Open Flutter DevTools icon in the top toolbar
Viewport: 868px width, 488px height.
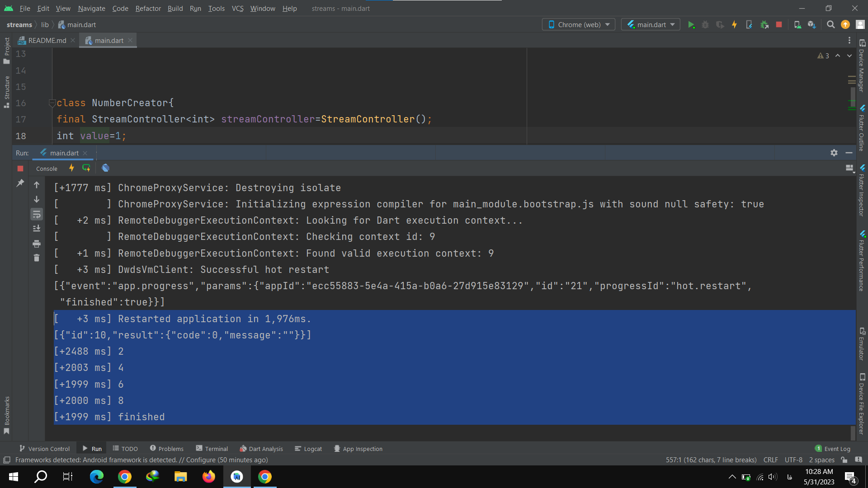pos(749,25)
